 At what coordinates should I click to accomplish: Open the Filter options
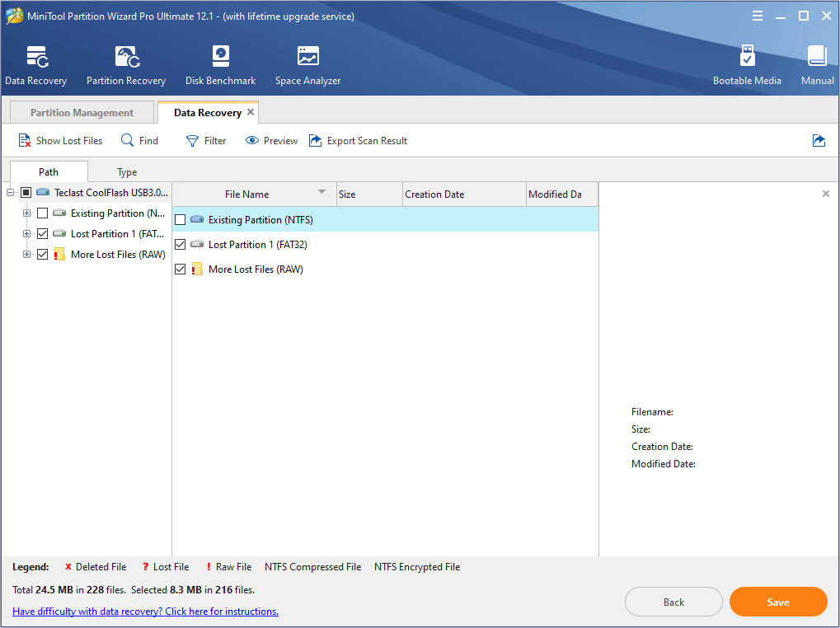click(x=206, y=141)
